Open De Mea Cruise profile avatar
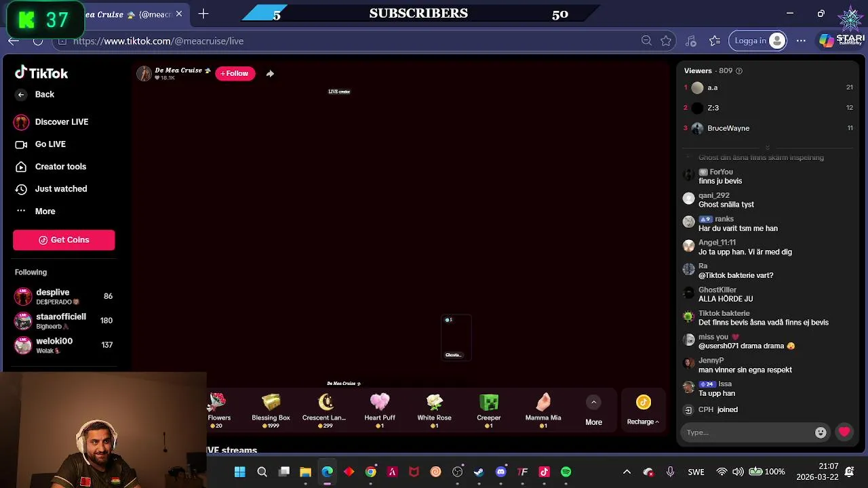 (144, 74)
